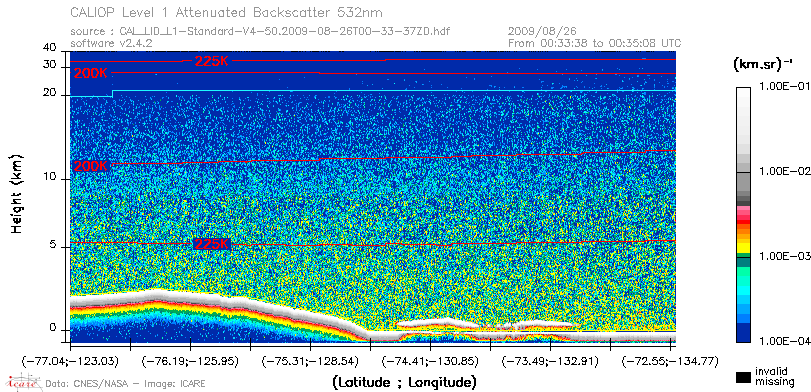Image resolution: width=811 pixels, height=392 pixels.
Task: Click the 'Height (km)' axis label
Action: [17, 193]
